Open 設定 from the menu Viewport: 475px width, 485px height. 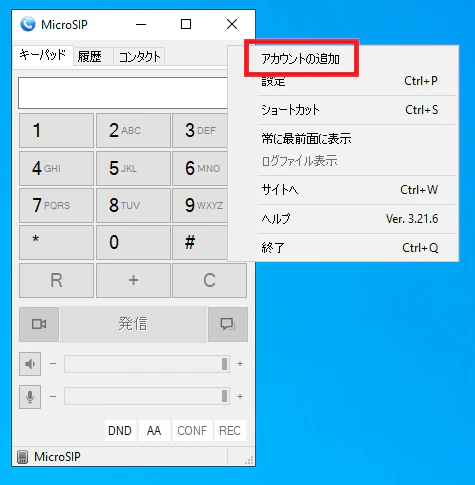[342, 81]
